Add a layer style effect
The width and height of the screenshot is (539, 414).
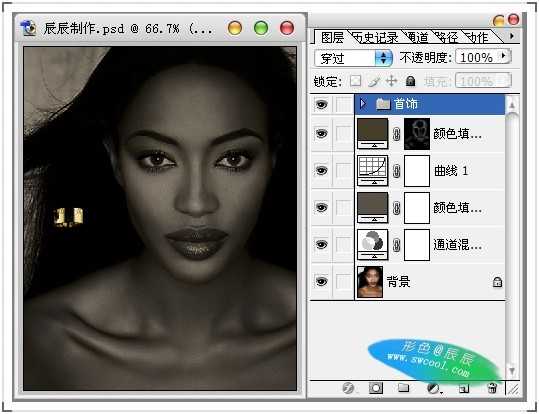[348, 389]
